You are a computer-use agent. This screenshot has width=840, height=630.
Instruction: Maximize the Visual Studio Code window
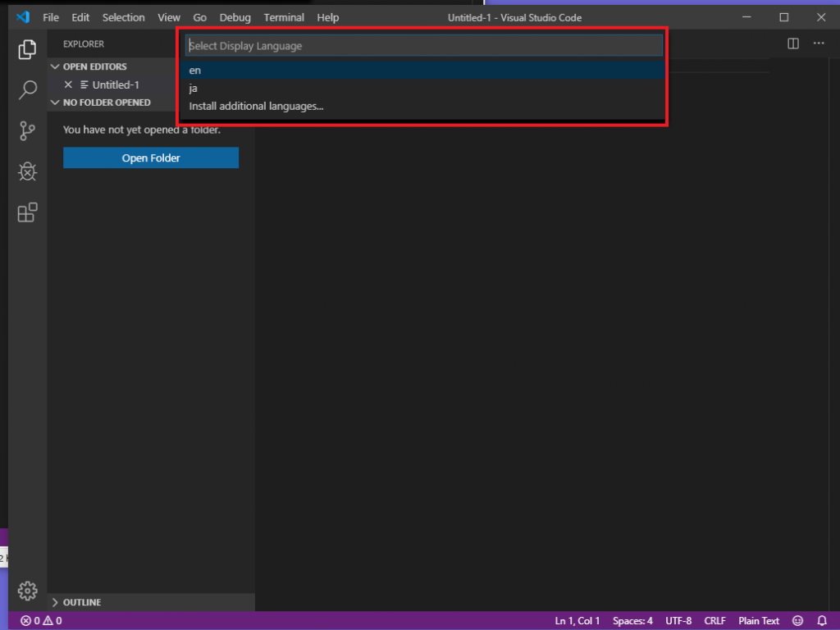783,17
